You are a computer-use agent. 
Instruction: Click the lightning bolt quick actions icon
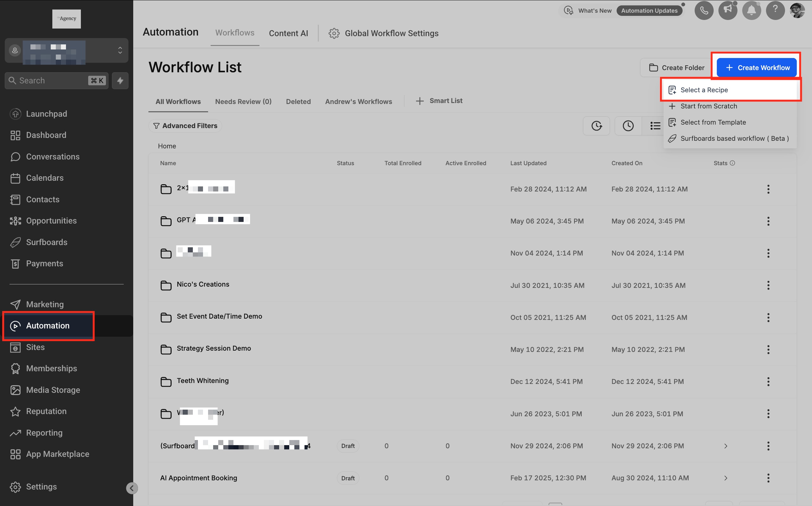point(120,81)
